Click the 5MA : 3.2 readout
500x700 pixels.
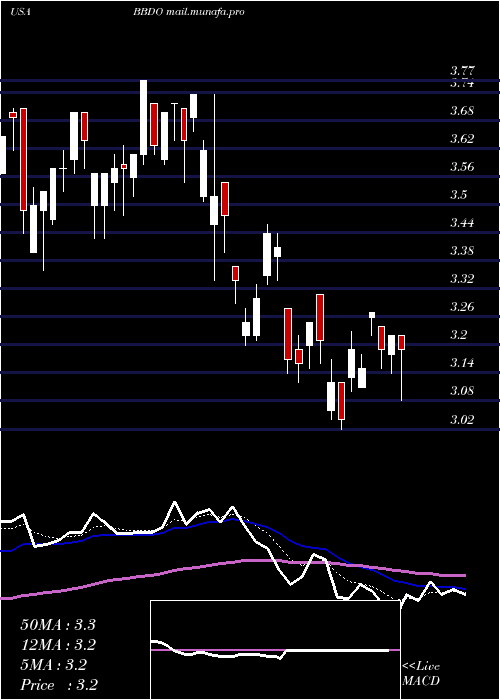(53, 665)
